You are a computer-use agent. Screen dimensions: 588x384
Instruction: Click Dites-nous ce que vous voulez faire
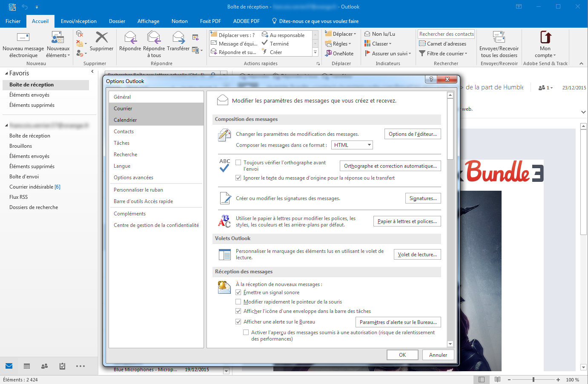click(315, 21)
